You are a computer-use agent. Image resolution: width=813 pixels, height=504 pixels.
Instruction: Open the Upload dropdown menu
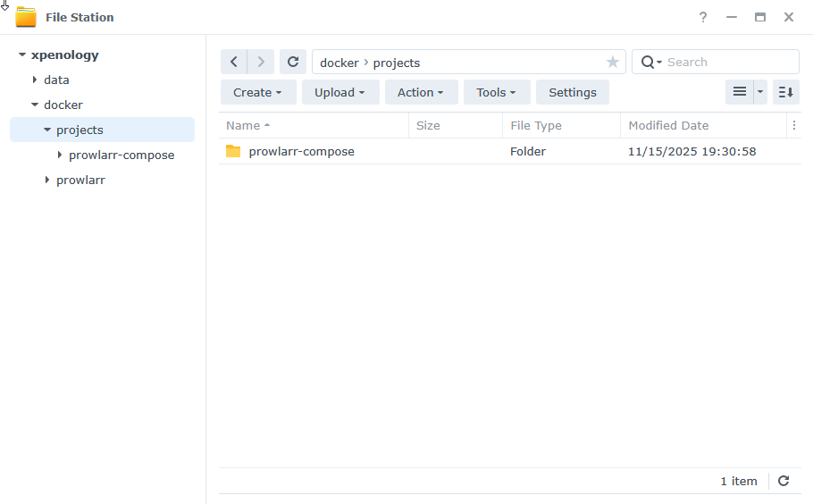(339, 92)
